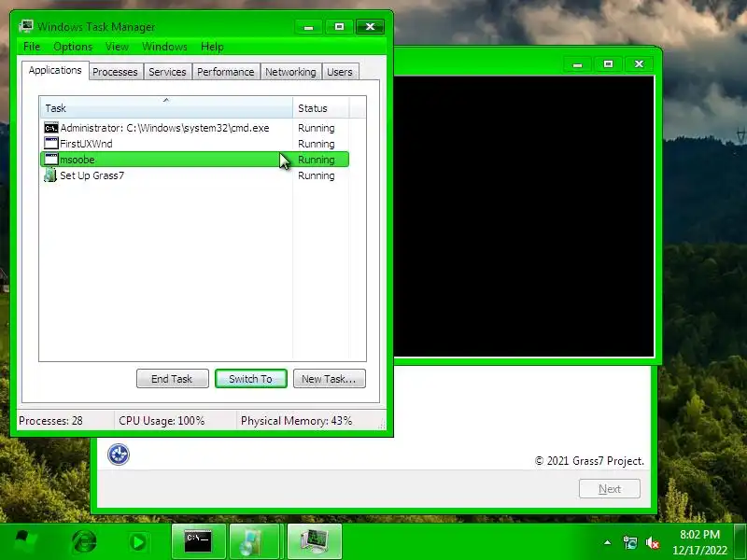Viewport: 747px width, 560px height.
Task: Click the Next button in setup window
Action: click(x=610, y=489)
